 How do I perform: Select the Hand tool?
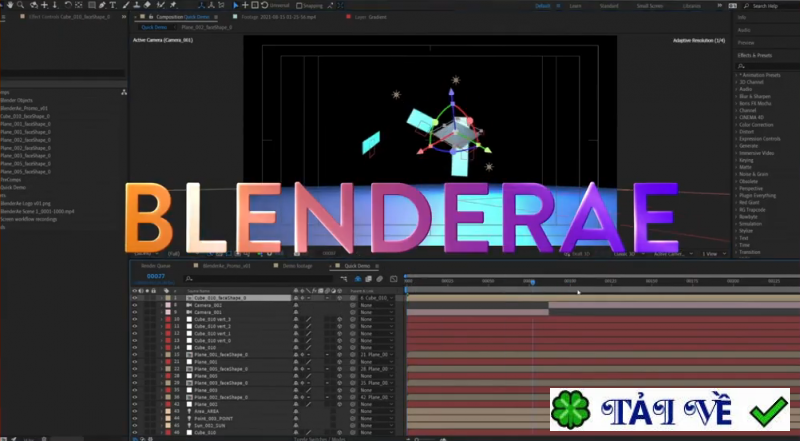point(9,5)
